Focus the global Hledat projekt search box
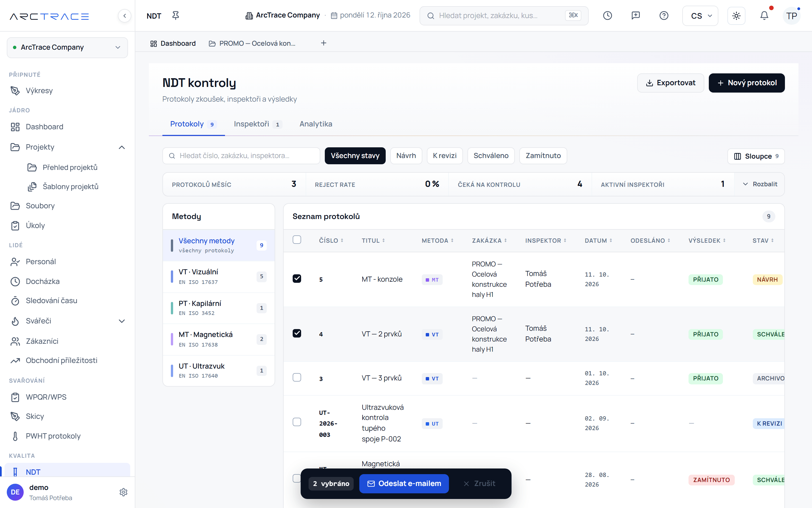This screenshot has height=508, width=812. (504, 16)
